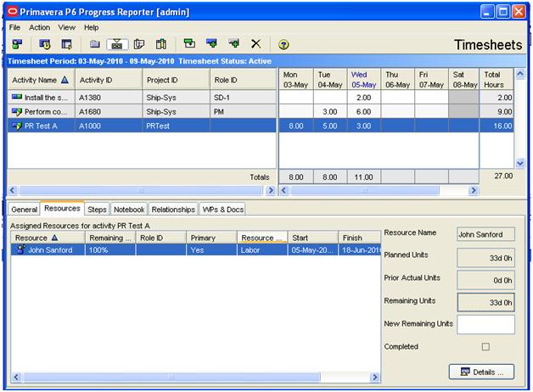Click left arrow of the activity list horizontal scrollbar

point(13,190)
